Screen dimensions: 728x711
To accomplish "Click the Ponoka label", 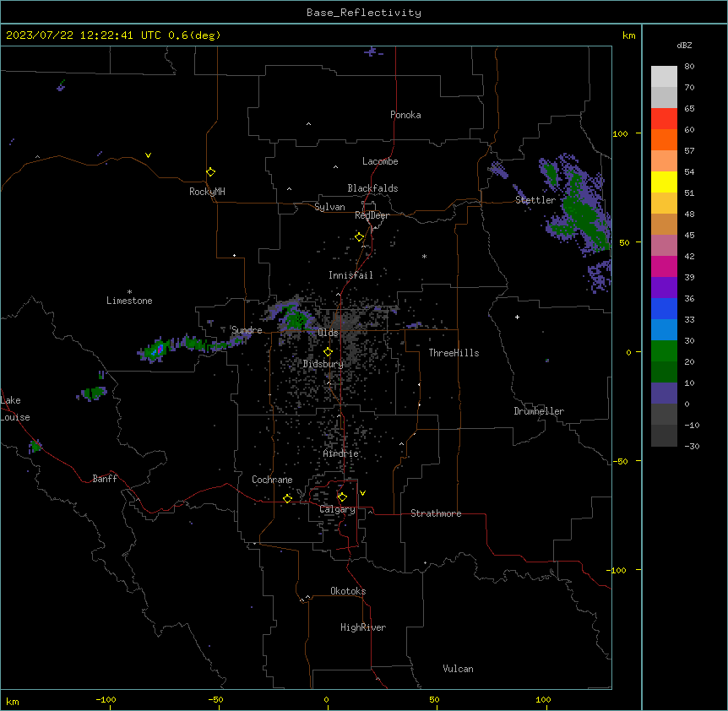I will [x=405, y=115].
